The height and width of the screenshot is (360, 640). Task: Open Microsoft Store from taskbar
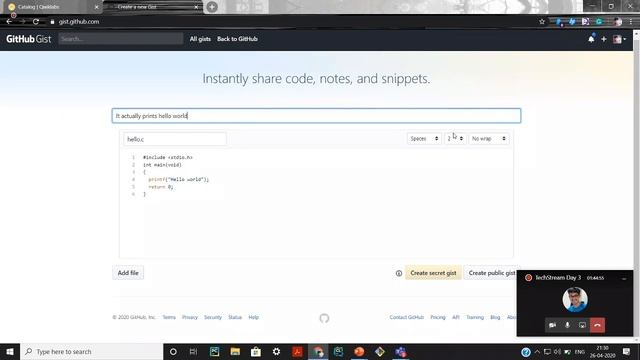coord(256,351)
